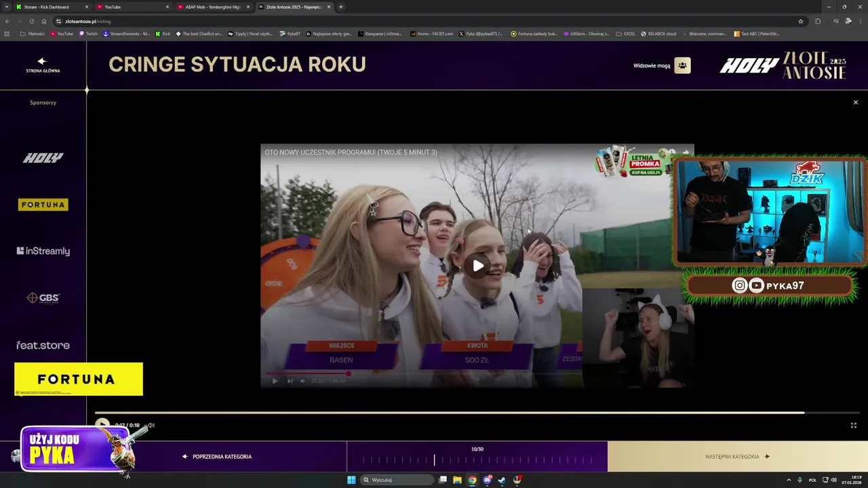Open Chrome from the taskbar

click(x=473, y=480)
